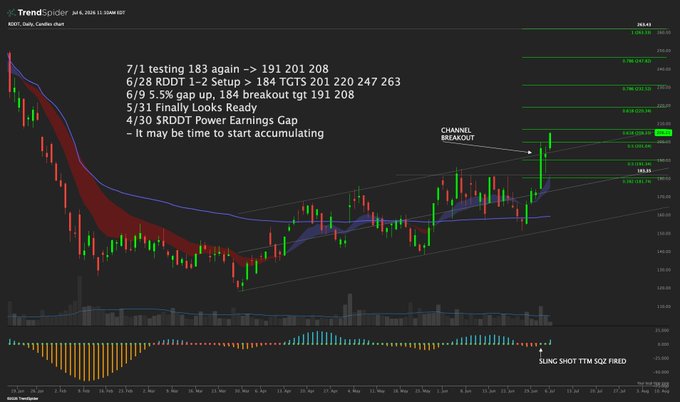Click the '5/31 Finally Looks Ready' note
The width and height of the screenshot is (680, 402).
tap(192, 108)
